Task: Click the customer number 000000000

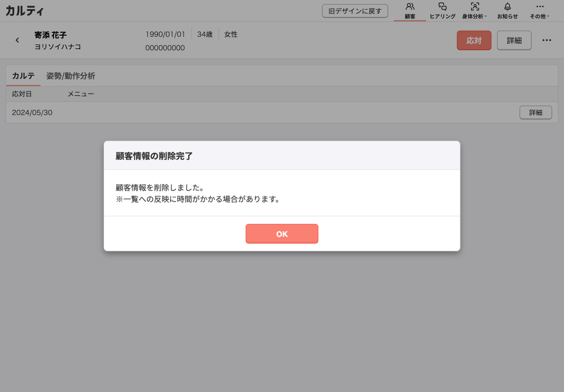Action: tap(165, 48)
